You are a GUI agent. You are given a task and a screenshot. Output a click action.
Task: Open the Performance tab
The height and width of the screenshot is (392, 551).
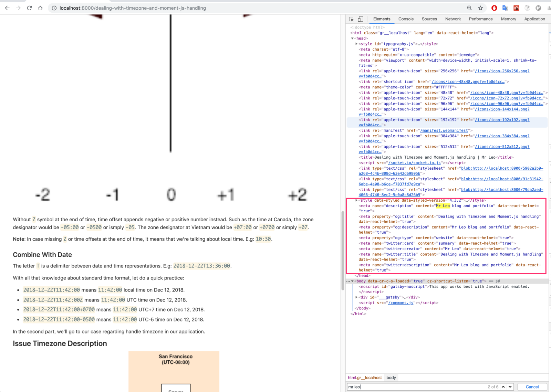pos(481,19)
